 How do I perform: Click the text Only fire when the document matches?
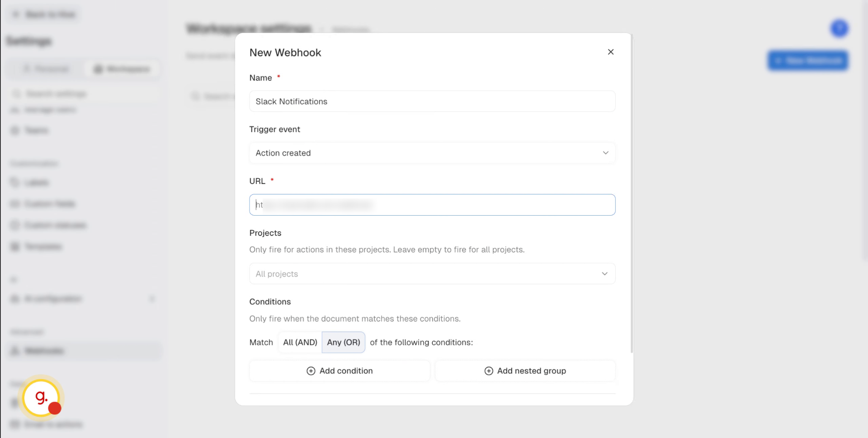[x=355, y=319]
